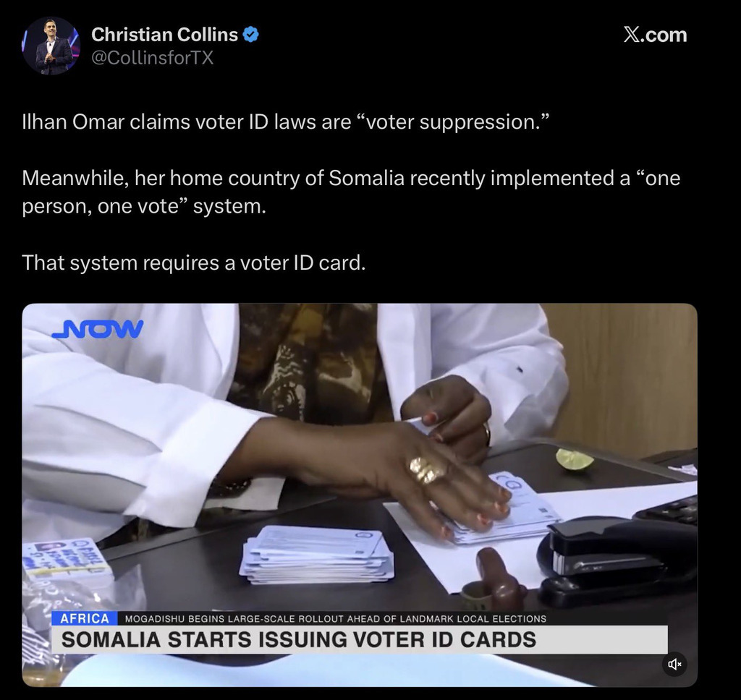Image resolution: width=741 pixels, height=700 pixels.
Task: Open the Christian Collins display name
Action: pyautogui.click(x=164, y=35)
